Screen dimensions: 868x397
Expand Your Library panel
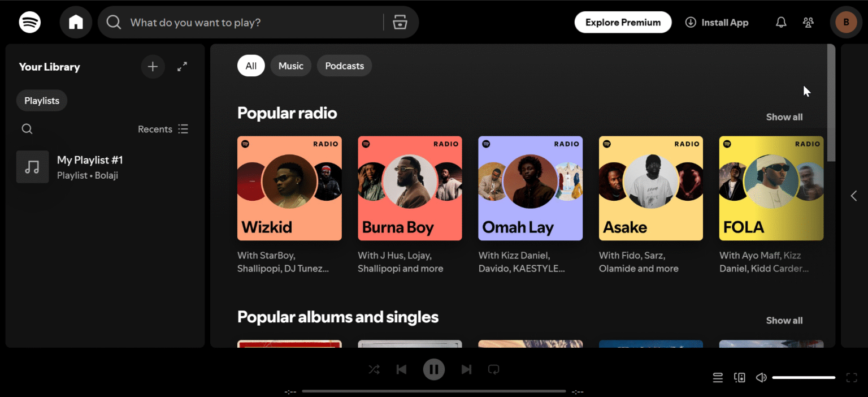click(x=182, y=67)
